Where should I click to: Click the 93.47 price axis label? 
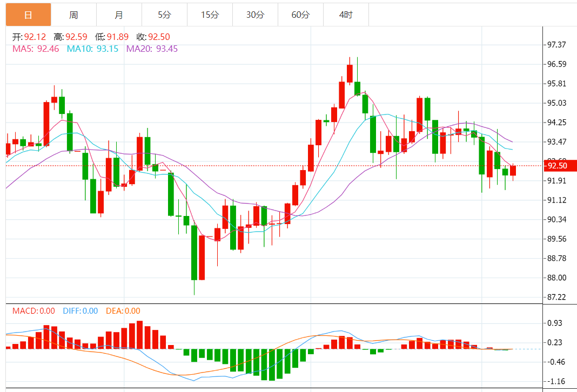pyautogui.click(x=556, y=142)
